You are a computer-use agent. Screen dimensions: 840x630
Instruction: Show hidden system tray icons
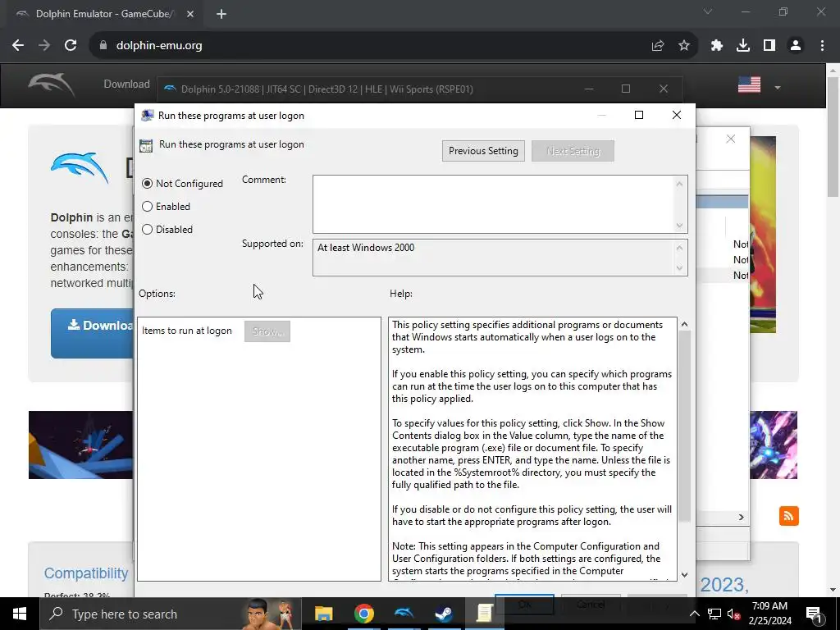click(694, 614)
